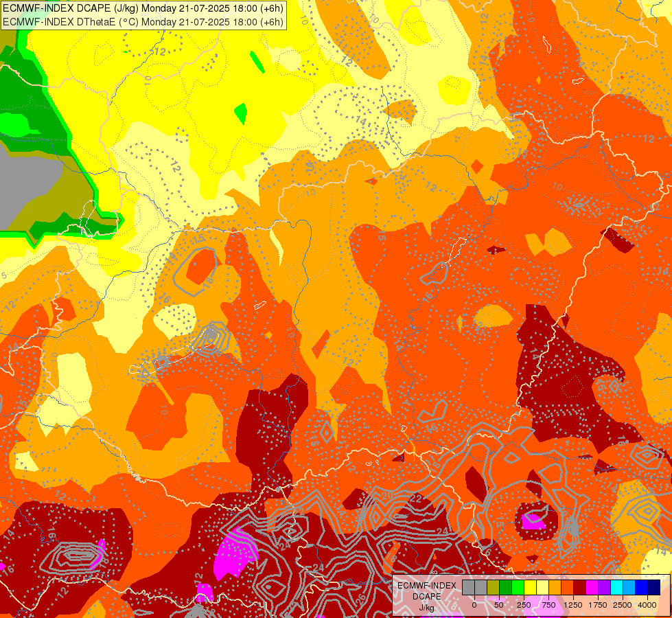Screen dimensions: 672x618
Task: Click the navy legend swatch
Action: pyautogui.click(x=654, y=587)
